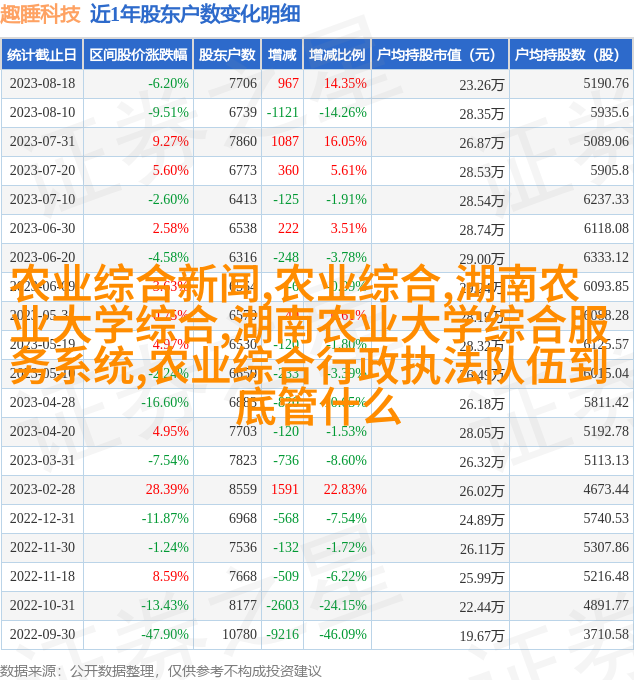Click the -24.15% change ratio
Image resolution: width=634 pixels, height=680 pixels.
tap(343, 605)
